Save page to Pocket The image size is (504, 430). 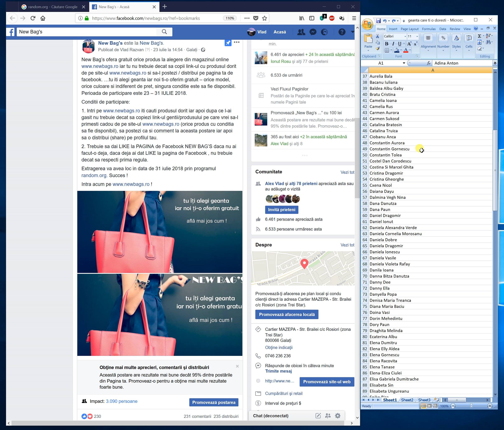(x=256, y=18)
